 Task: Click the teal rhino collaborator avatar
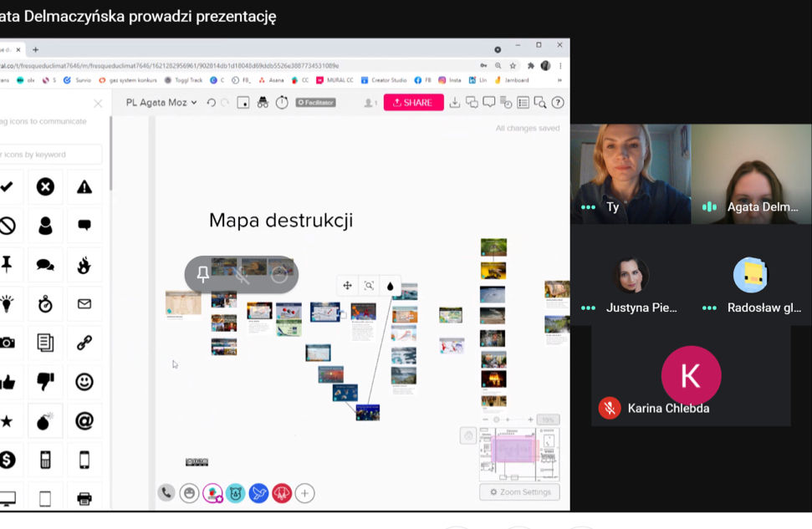point(236,493)
